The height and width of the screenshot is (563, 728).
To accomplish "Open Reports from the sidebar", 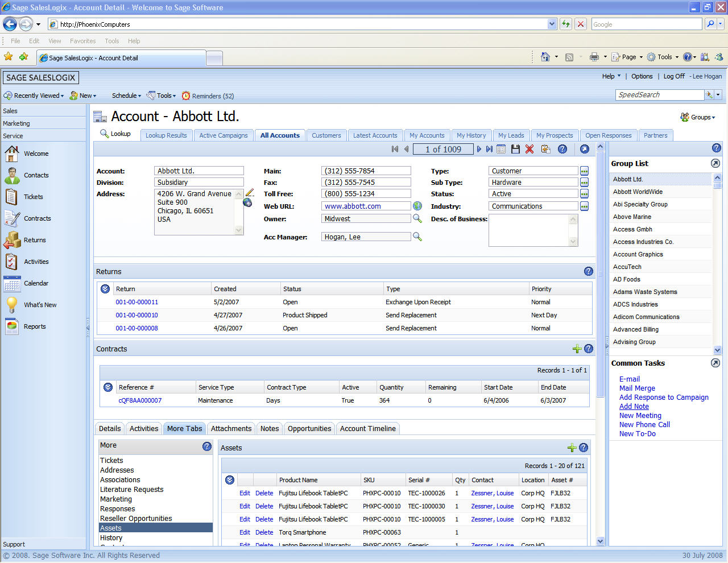I will [25, 326].
